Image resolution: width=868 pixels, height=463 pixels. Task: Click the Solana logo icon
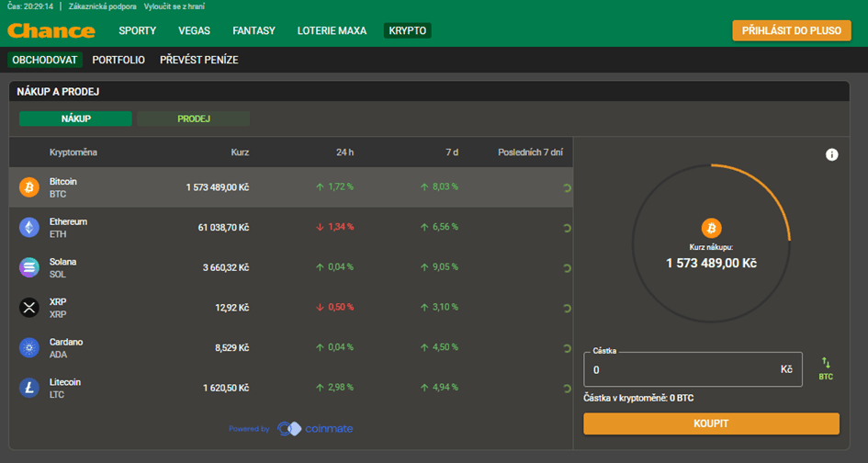pos(29,267)
